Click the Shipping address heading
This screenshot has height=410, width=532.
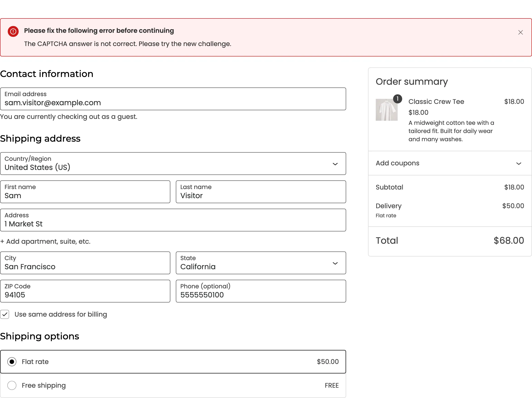(40, 138)
